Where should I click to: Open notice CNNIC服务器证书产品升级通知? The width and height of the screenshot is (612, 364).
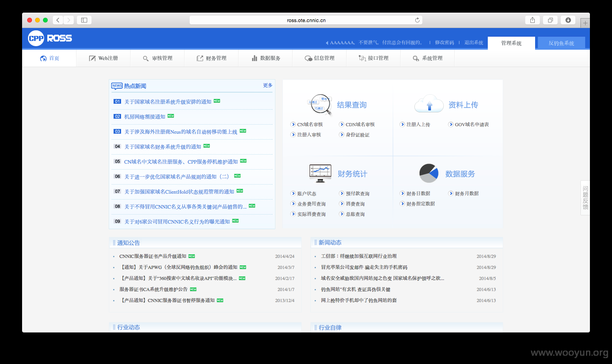153,256
